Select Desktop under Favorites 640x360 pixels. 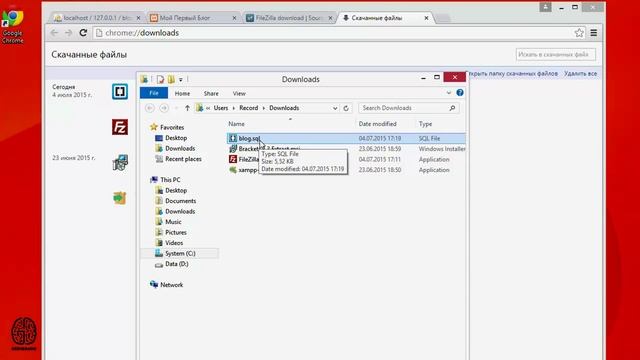coord(176,138)
